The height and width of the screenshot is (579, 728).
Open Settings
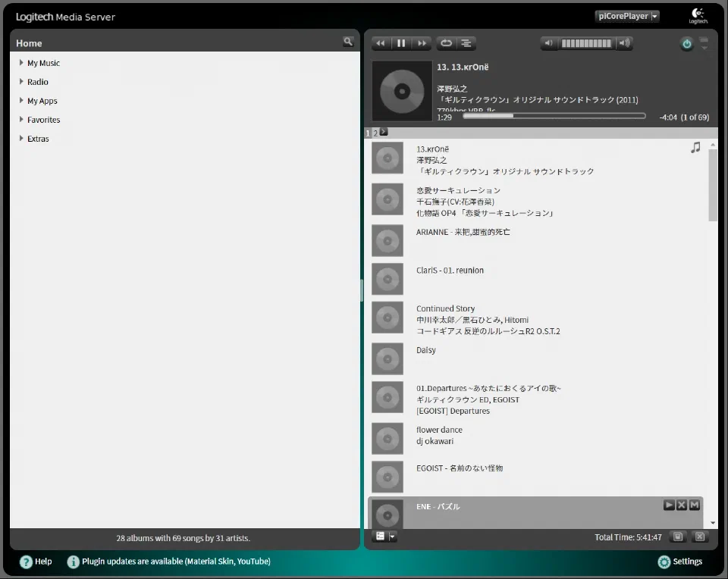(x=687, y=562)
